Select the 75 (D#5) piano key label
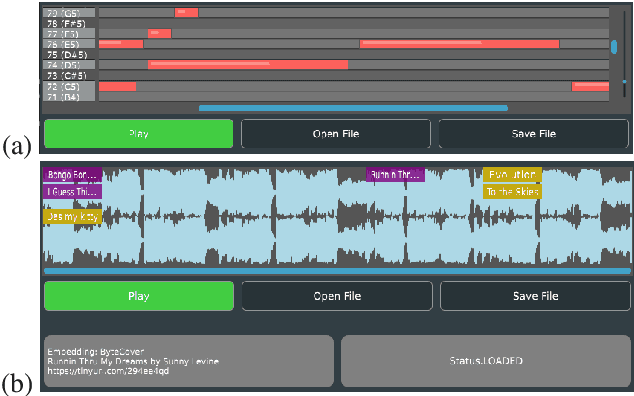This screenshot has height=396, width=634. coord(69,55)
